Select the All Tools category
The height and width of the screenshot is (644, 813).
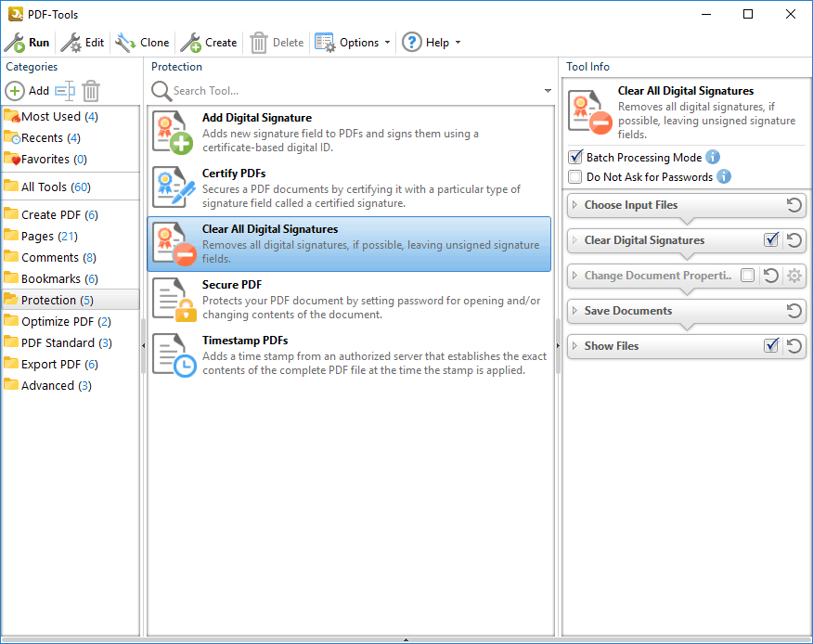pyautogui.click(x=71, y=187)
